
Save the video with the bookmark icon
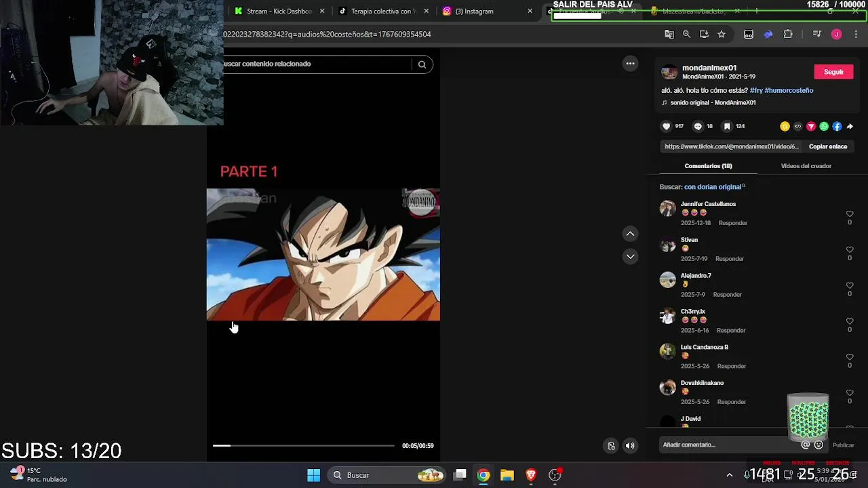(727, 126)
